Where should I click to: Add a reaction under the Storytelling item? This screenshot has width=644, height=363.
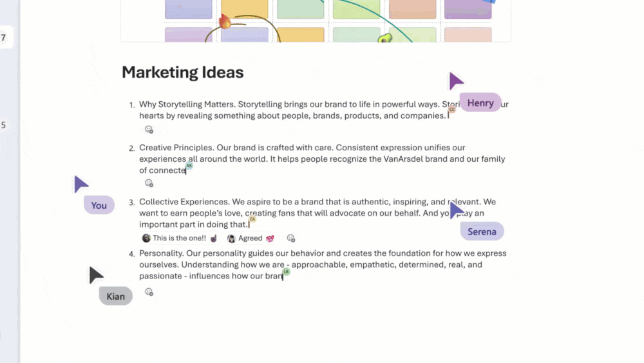tap(149, 130)
